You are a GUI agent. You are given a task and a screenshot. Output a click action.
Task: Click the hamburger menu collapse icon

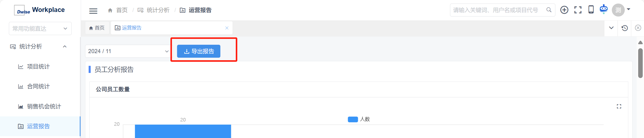tap(93, 11)
